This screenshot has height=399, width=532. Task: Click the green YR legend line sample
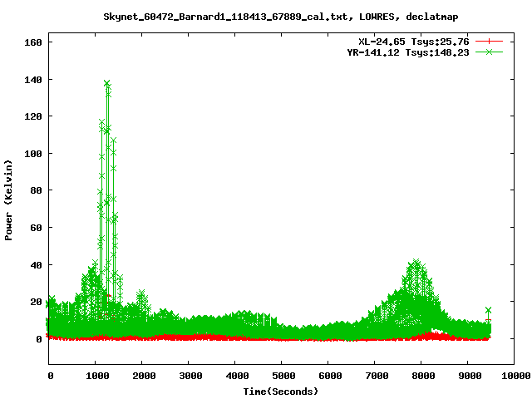tap(489, 52)
